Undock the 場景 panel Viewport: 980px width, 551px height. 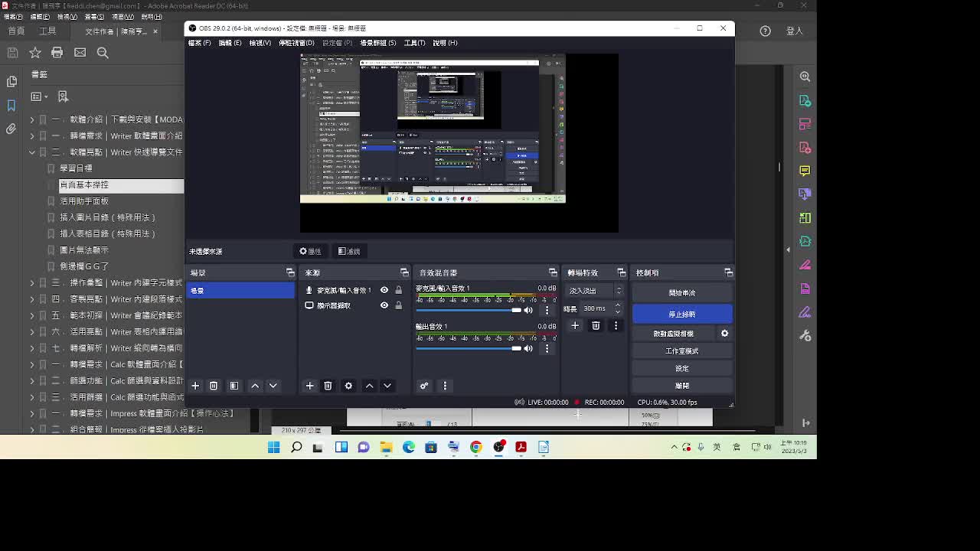tap(290, 272)
